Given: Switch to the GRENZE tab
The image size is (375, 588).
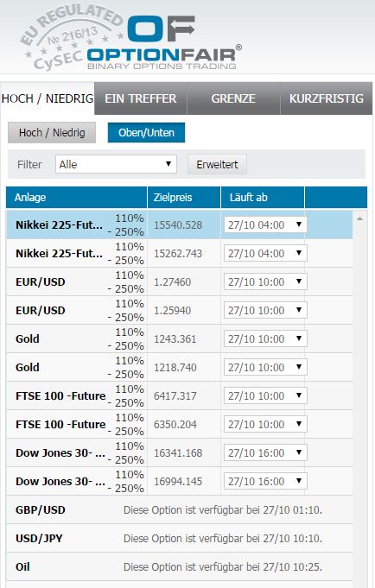Looking at the screenshot, I should 233,98.
